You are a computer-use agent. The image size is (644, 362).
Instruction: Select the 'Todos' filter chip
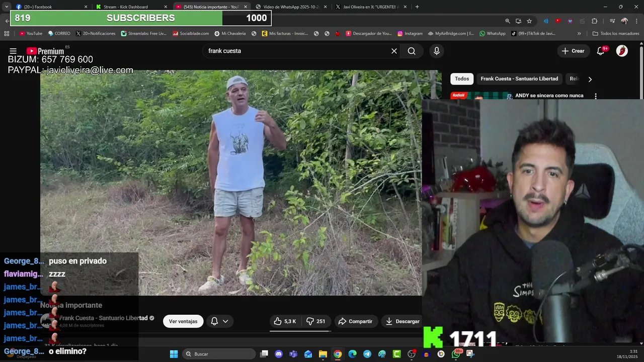click(462, 79)
